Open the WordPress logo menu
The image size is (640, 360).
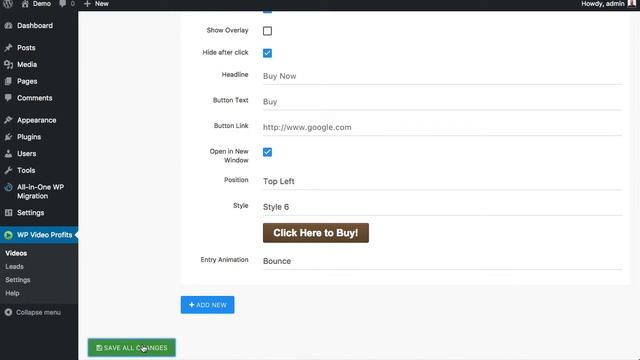8,4
